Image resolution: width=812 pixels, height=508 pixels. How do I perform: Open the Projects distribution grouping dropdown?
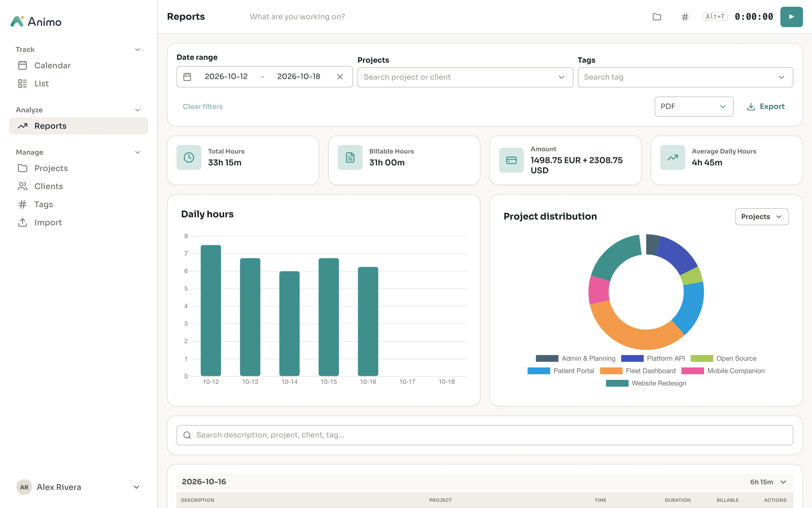(762, 217)
